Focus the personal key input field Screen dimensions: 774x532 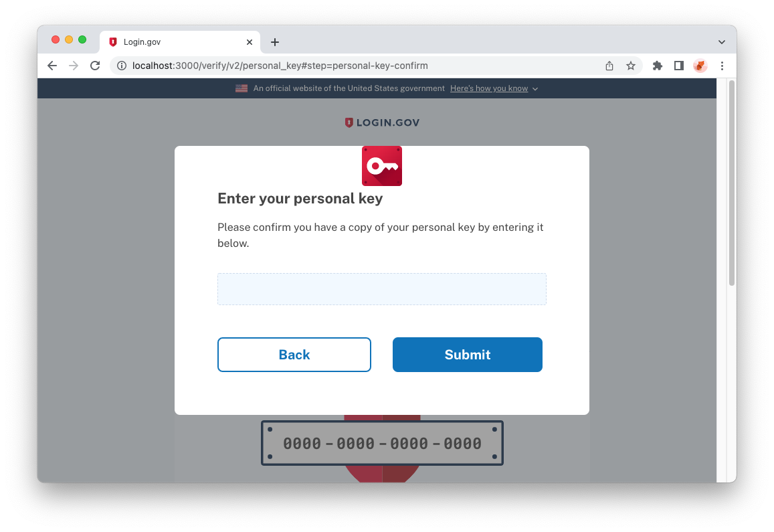pos(382,289)
